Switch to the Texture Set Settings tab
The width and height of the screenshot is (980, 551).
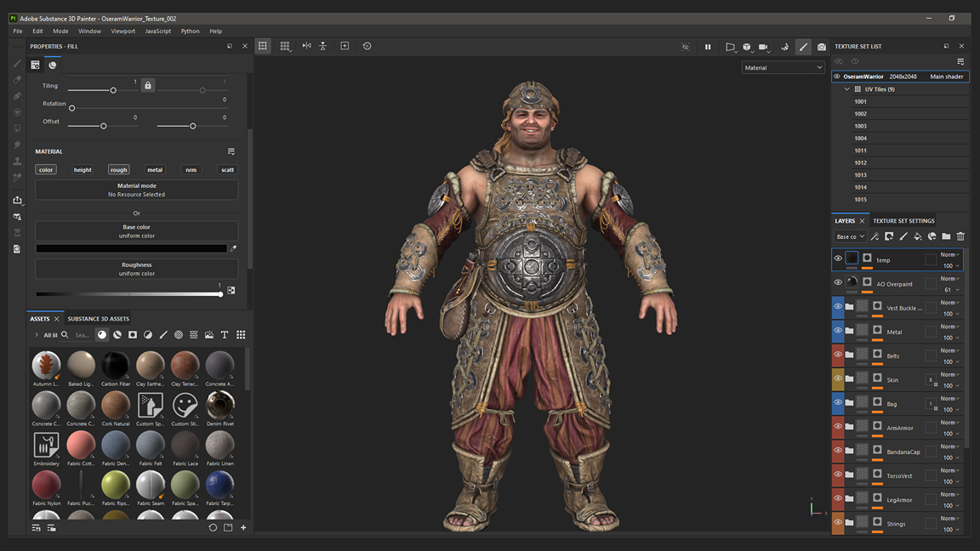902,220
